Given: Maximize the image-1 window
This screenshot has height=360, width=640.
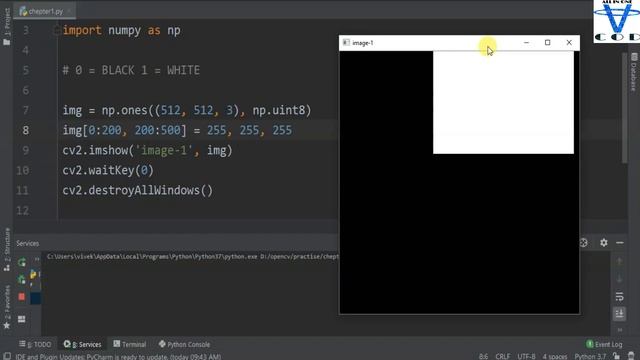Looking at the screenshot, I should (548, 42).
